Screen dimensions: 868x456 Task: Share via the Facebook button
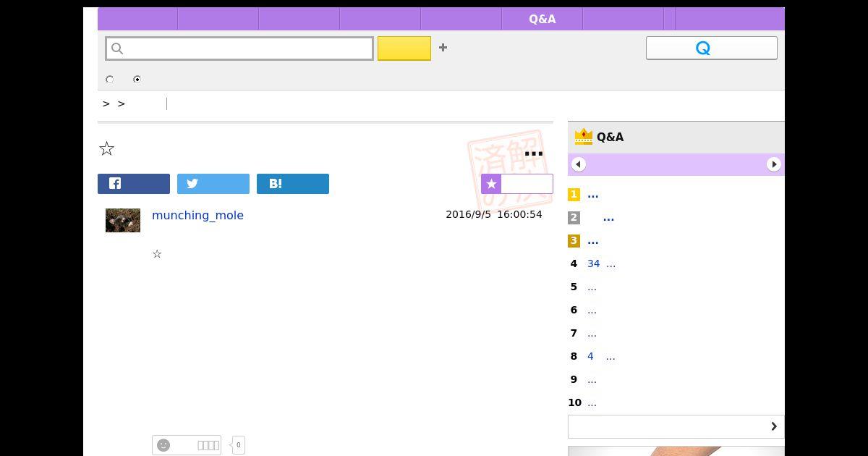[x=134, y=184]
